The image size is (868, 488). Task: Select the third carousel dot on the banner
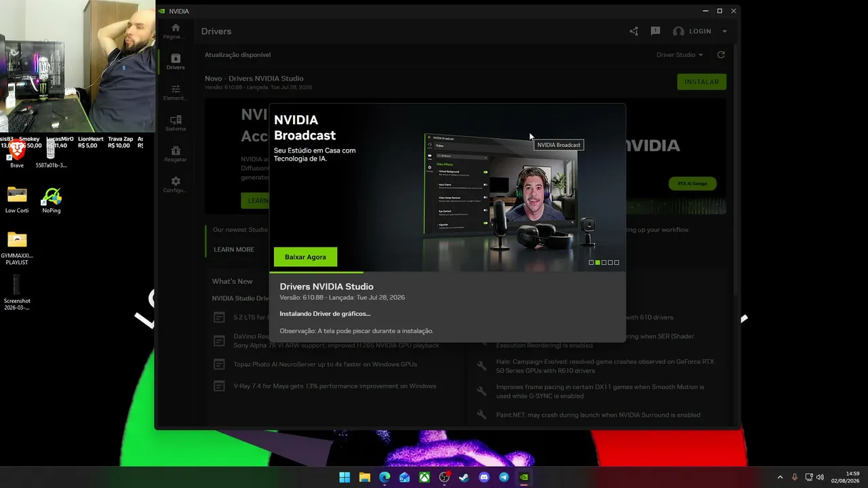[x=604, y=262]
